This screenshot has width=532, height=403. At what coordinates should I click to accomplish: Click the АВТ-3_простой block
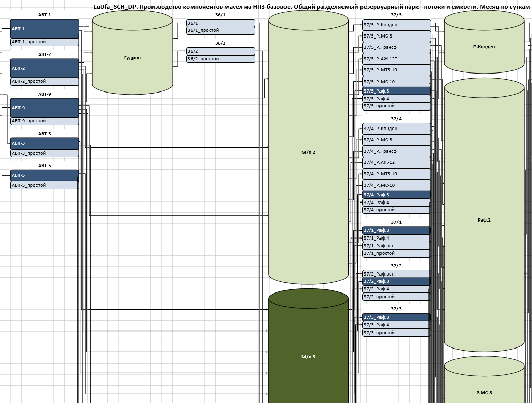[45, 153]
